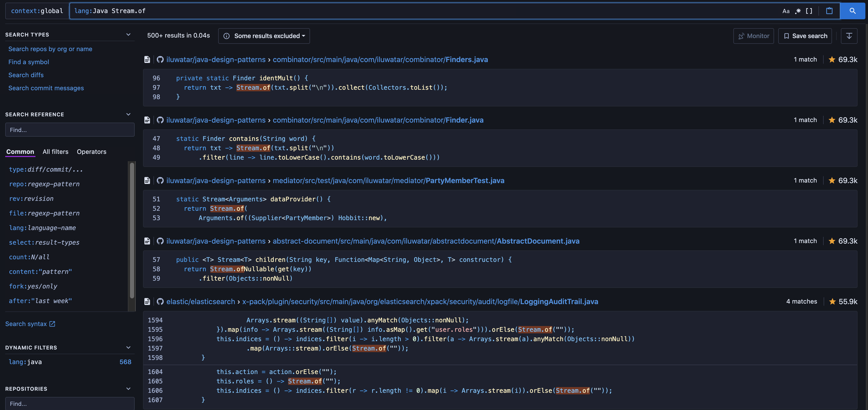Viewport: 868px width, 410px height.
Task: Collapse the Search Types section
Action: (128, 35)
